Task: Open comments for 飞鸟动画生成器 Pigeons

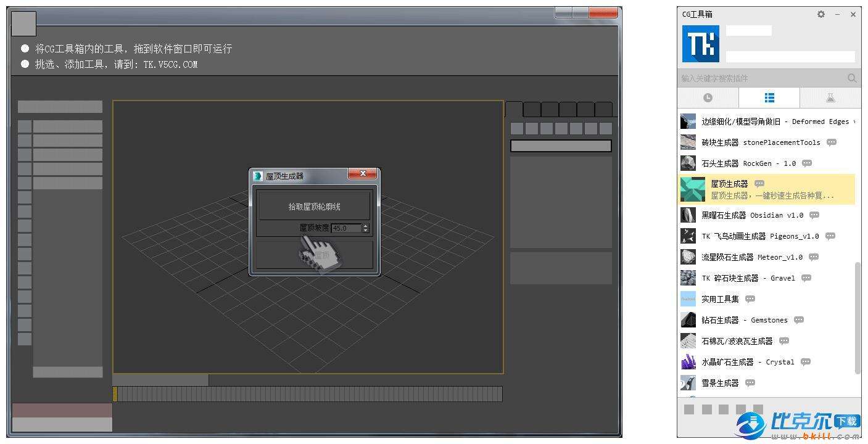Action: tap(830, 236)
